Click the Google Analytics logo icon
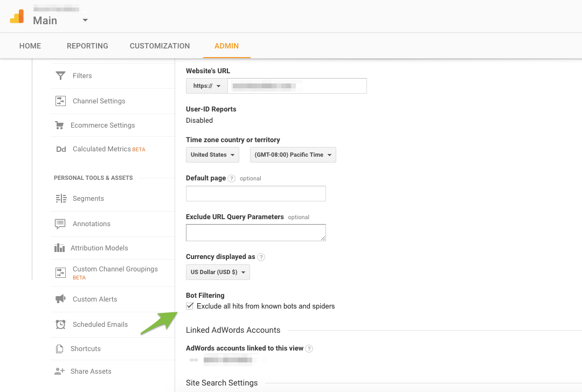582x392 pixels. [17, 16]
